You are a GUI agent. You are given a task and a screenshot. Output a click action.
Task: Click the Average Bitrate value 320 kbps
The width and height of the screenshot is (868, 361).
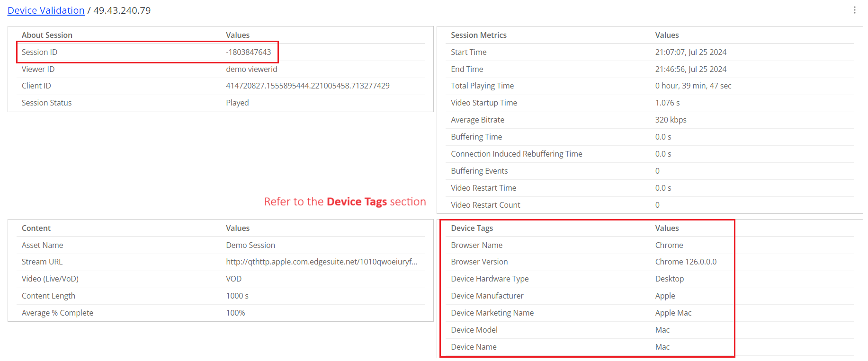[671, 120]
